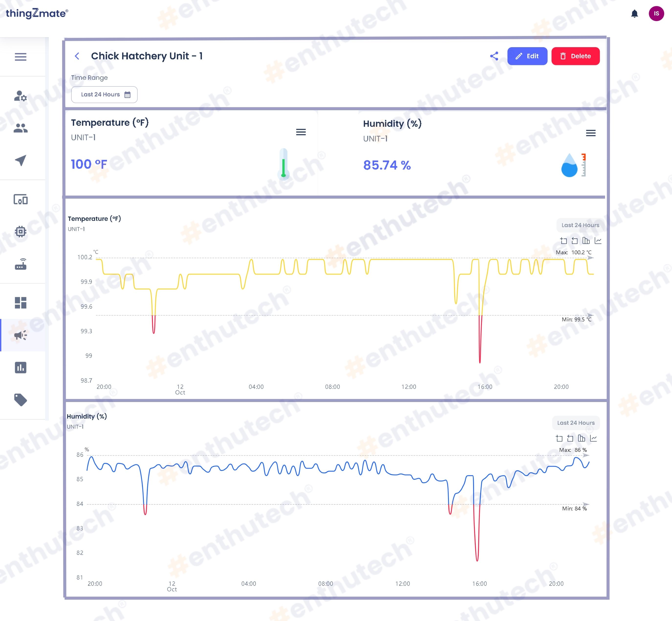Reset zoom on Temperature chart toolbar
The image size is (672, 621).
[x=574, y=240]
